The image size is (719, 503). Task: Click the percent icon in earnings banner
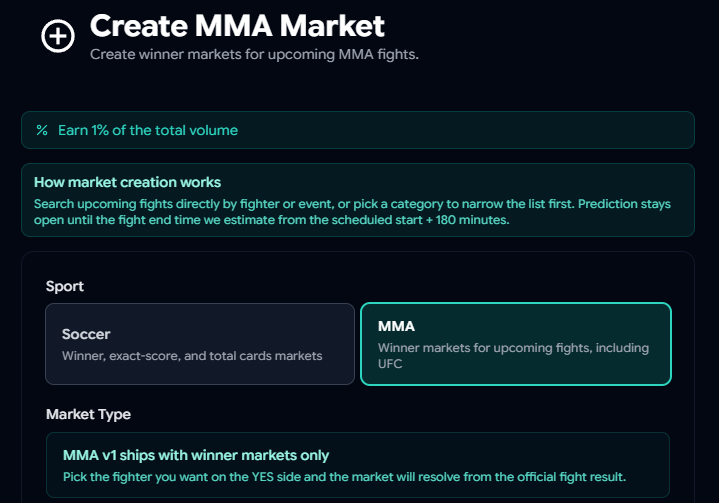tap(42, 130)
